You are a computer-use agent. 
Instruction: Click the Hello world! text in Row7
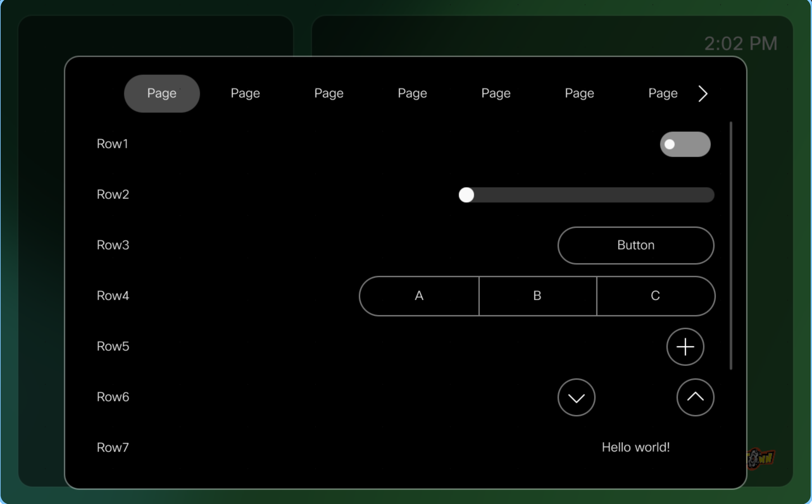636,447
